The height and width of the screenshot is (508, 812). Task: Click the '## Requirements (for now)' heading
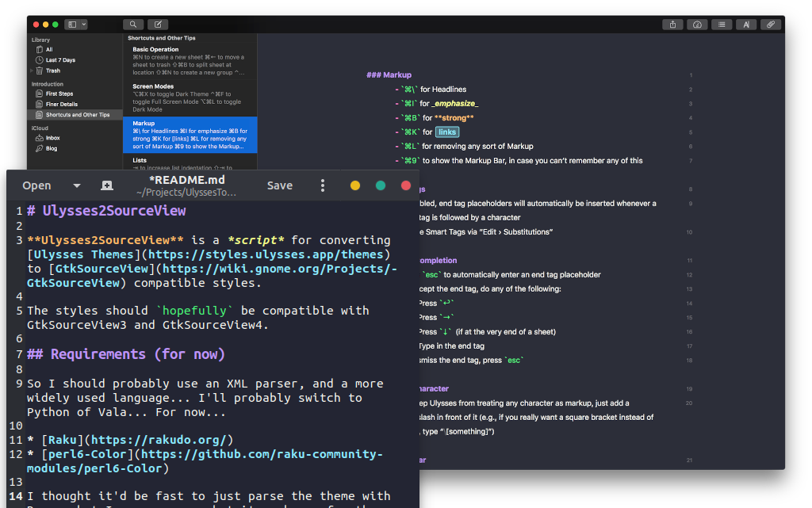(x=126, y=353)
